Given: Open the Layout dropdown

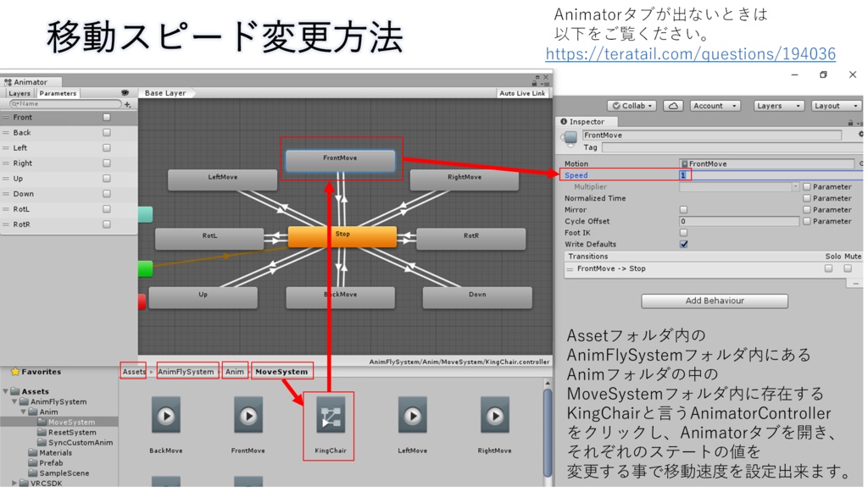Looking at the screenshot, I should [835, 105].
